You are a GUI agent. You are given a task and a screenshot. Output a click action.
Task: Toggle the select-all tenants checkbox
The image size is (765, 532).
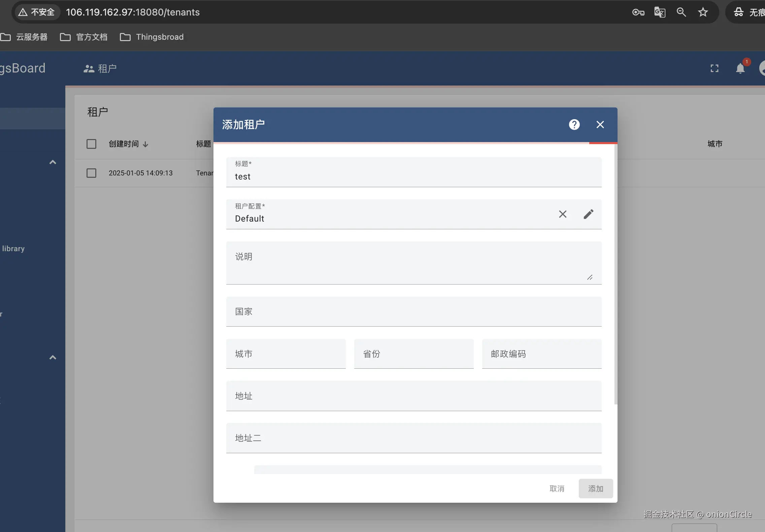pos(91,144)
